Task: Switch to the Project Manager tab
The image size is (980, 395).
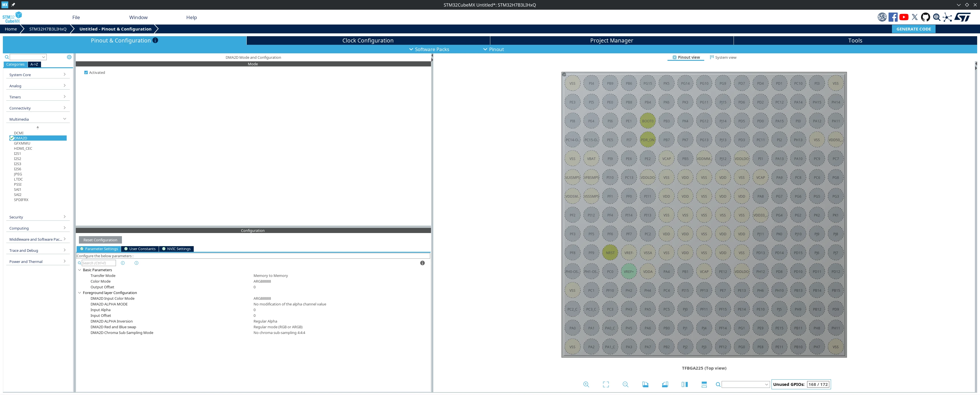Action: point(611,40)
